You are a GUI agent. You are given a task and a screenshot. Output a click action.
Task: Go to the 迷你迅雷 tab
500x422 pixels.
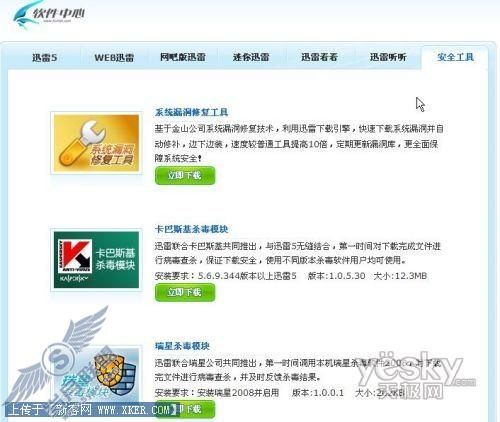pyautogui.click(x=251, y=57)
